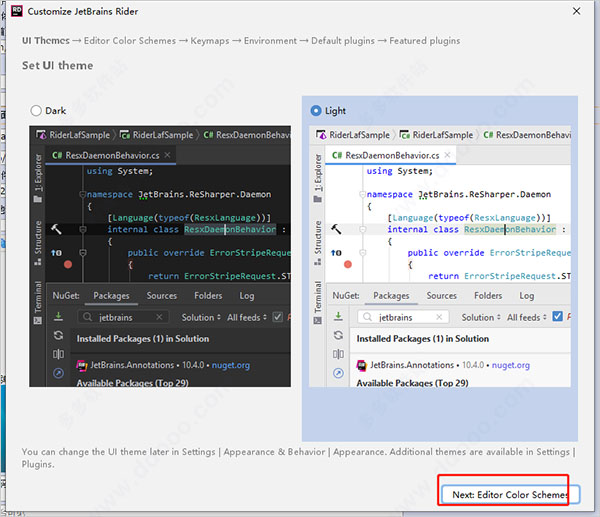Click the override gutter arrow in Dark preview
Image resolution: width=600 pixels, height=517 pixels.
[56, 253]
